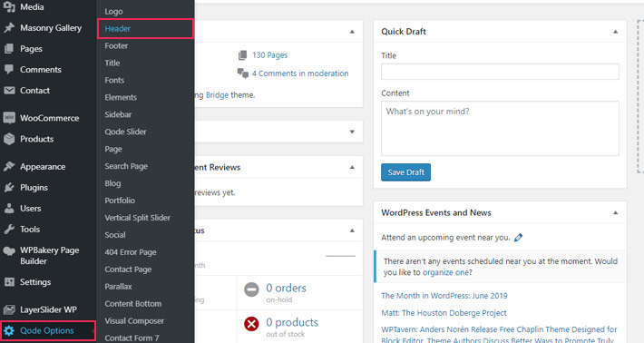Open Parallax submenu item
The width and height of the screenshot is (644, 343).
click(x=118, y=287)
